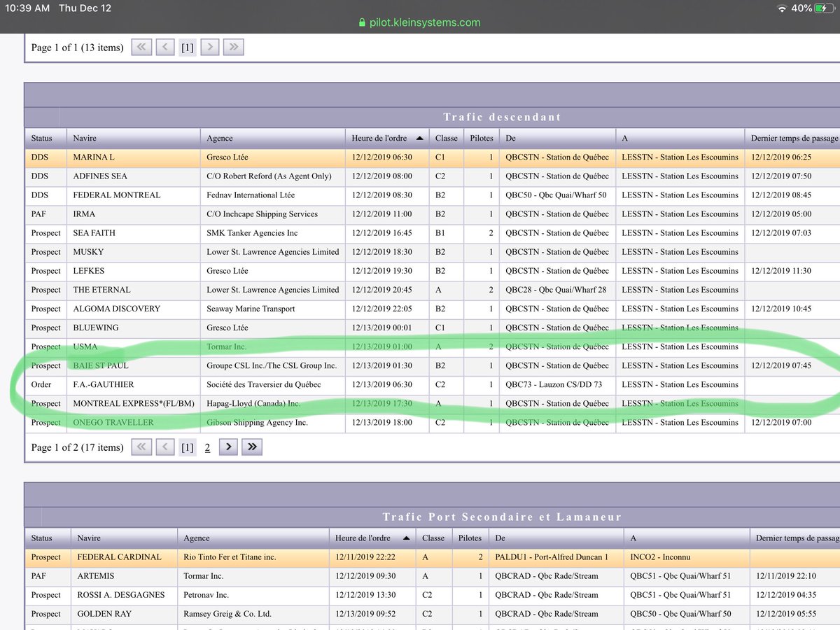Go to previous page in 13 items pager
840x630 pixels.
[164, 48]
